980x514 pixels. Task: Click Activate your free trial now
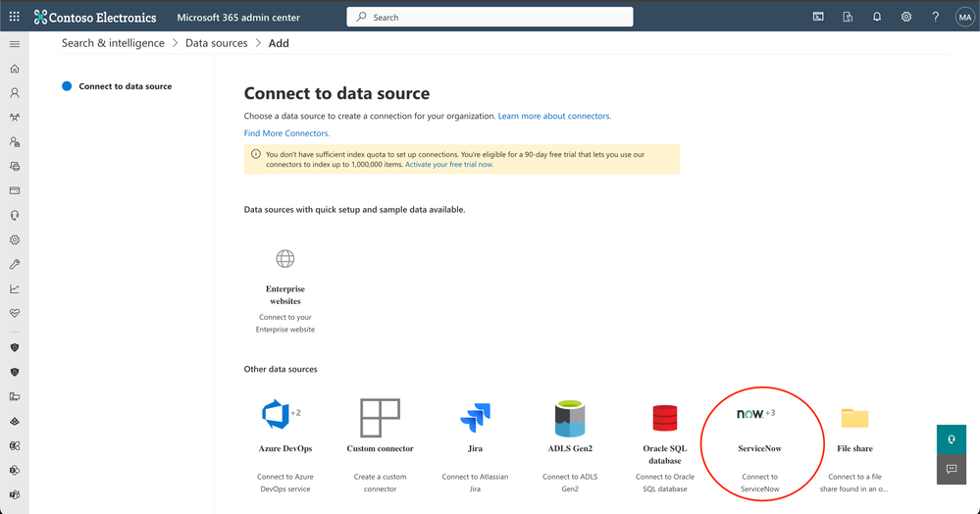[449, 165]
